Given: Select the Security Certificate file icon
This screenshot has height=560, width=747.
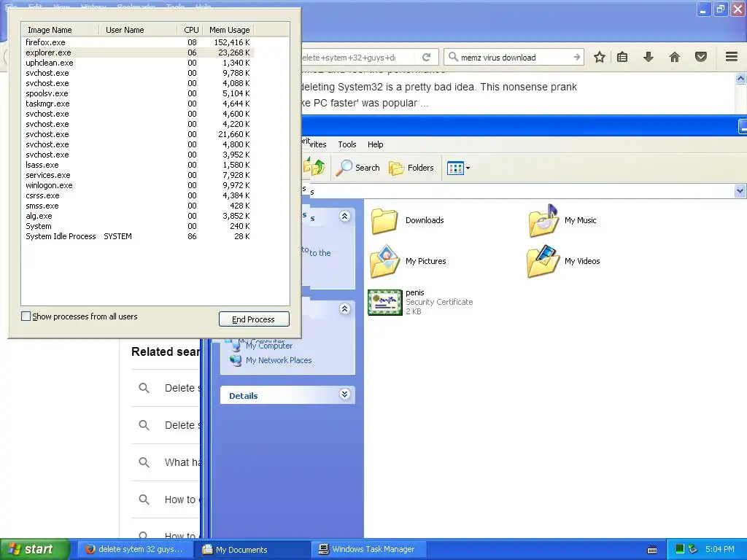Looking at the screenshot, I should pyautogui.click(x=384, y=302).
